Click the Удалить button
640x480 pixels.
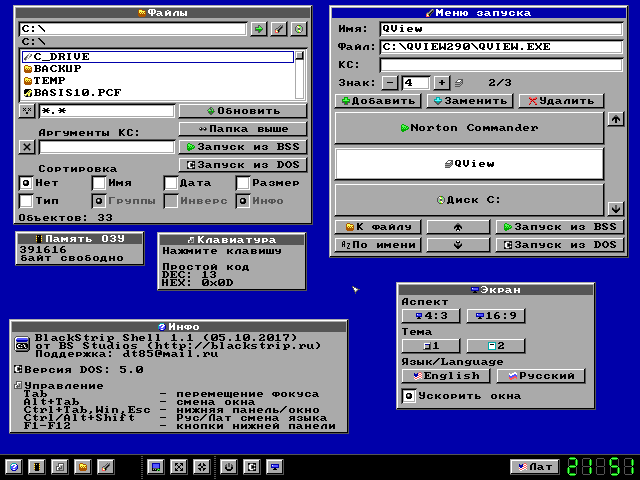coord(561,101)
